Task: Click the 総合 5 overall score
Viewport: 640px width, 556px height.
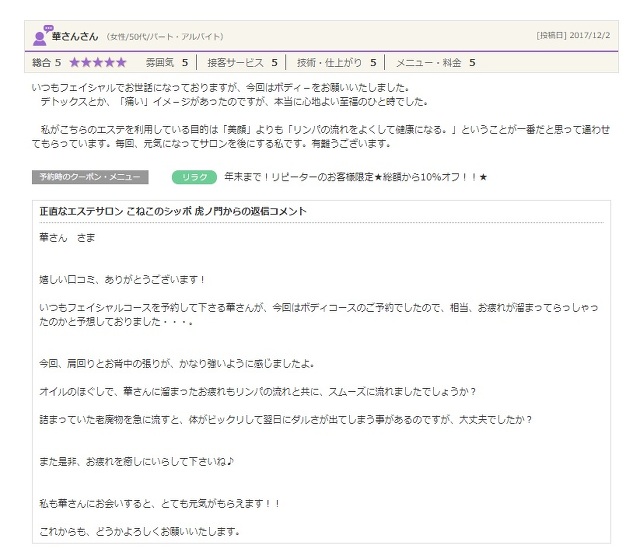Action: pyautogui.click(x=47, y=62)
